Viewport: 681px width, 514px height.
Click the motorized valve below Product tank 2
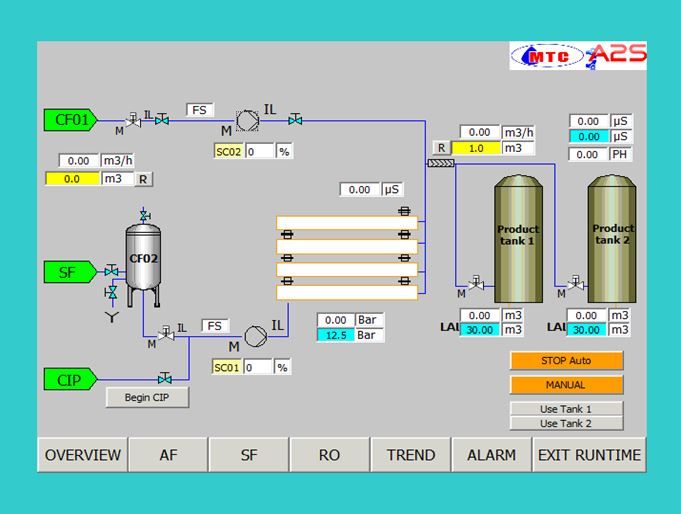577,285
